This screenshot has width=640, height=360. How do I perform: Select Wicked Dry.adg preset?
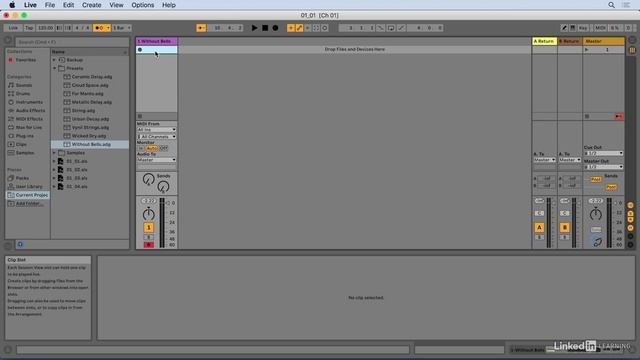click(x=90, y=136)
